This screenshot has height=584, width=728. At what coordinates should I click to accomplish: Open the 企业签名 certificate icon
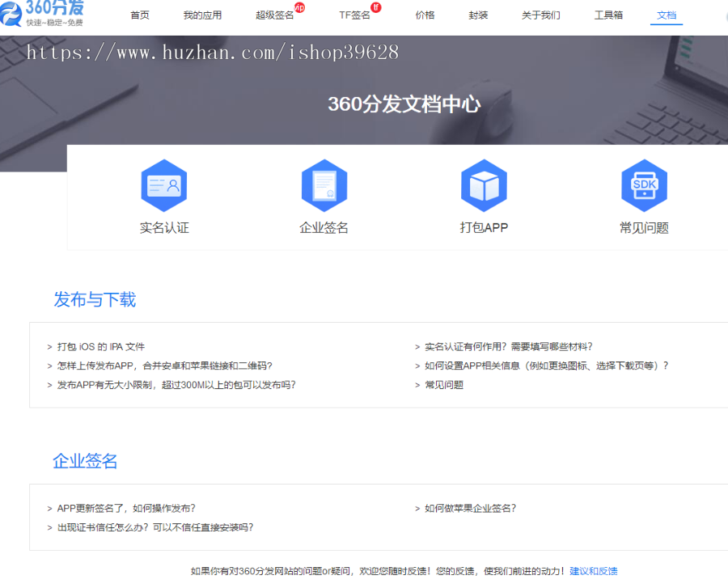click(324, 185)
